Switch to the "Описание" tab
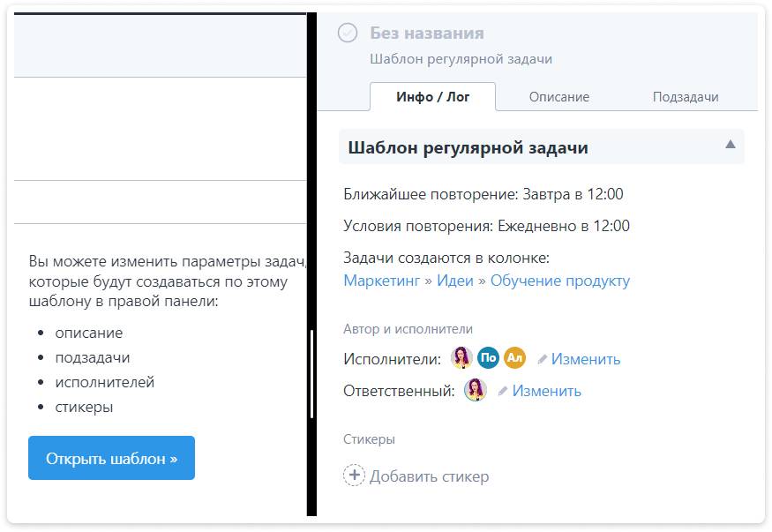 [559, 97]
